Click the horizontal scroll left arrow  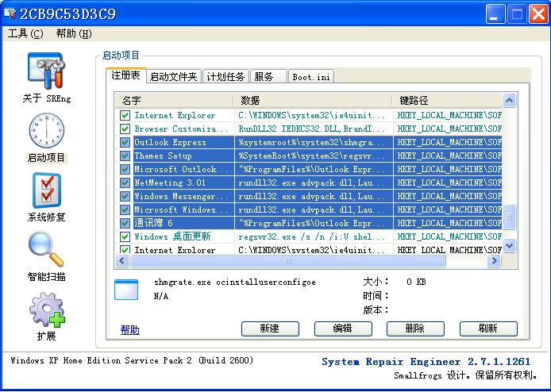pyautogui.click(x=122, y=260)
